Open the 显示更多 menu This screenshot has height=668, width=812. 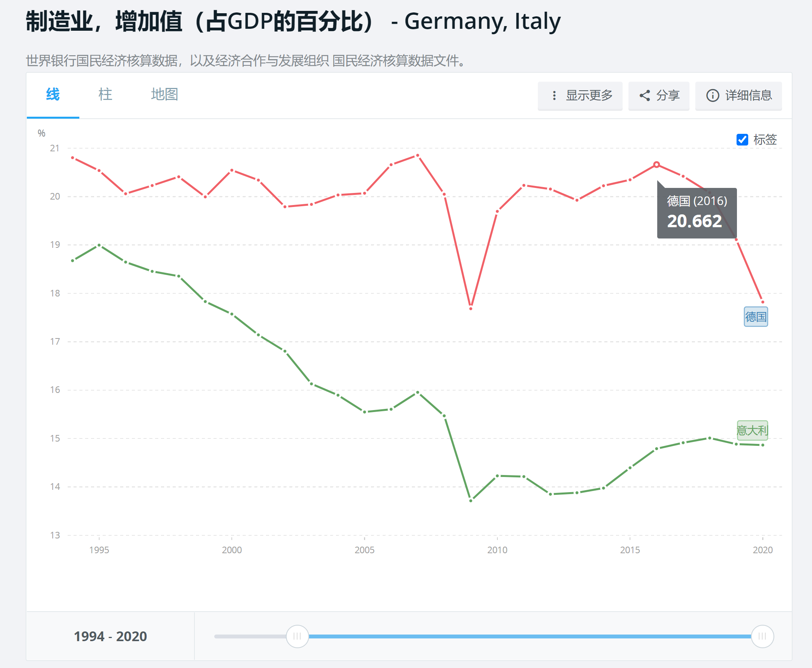pos(589,96)
